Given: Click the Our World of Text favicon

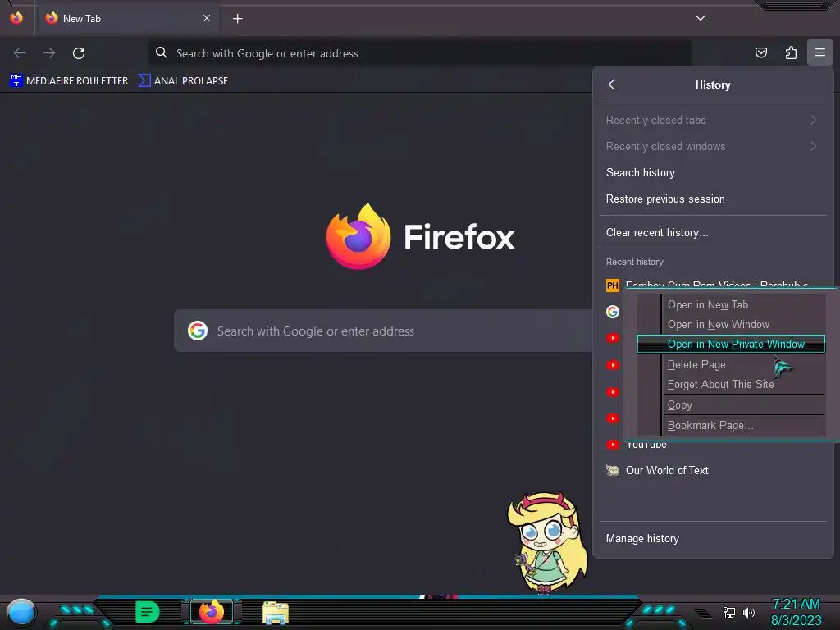Looking at the screenshot, I should 612,470.
